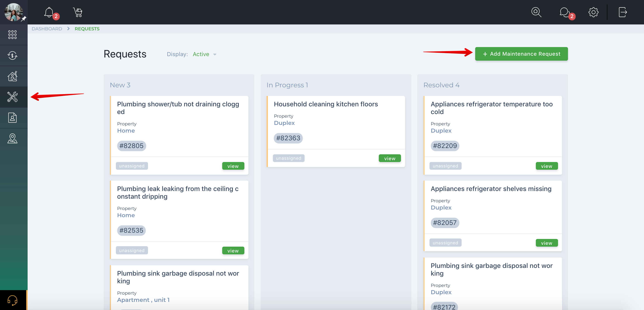644x310 pixels.
Task: Open the payments dollar icon in sidebar
Action: [x=12, y=55]
